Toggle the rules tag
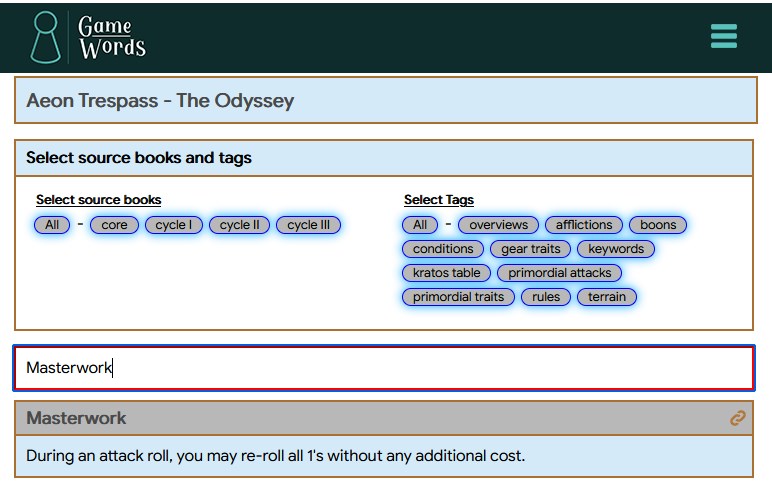Viewport: 772px width, 488px height. 546,297
